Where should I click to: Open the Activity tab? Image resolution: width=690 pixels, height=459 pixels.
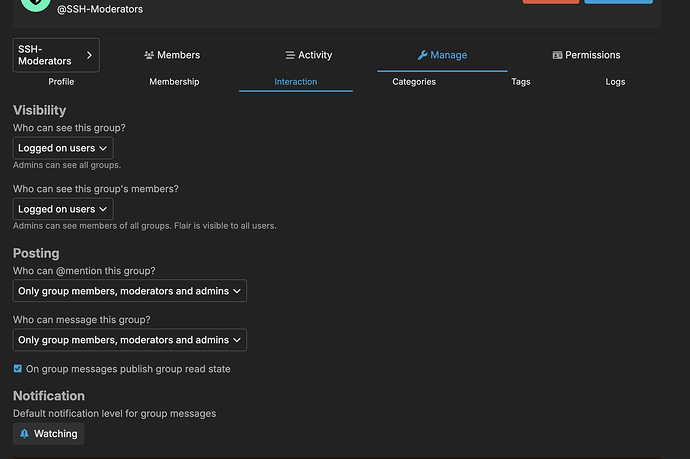(308, 55)
